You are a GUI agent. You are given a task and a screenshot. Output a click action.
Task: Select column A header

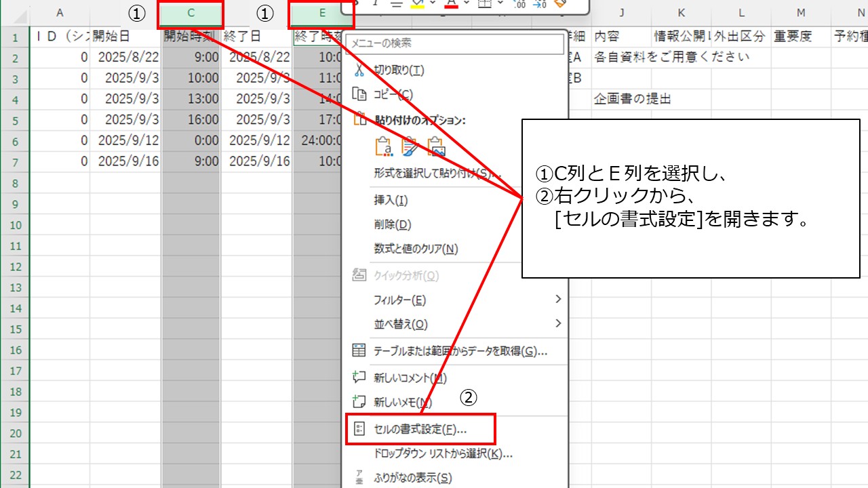(x=60, y=13)
